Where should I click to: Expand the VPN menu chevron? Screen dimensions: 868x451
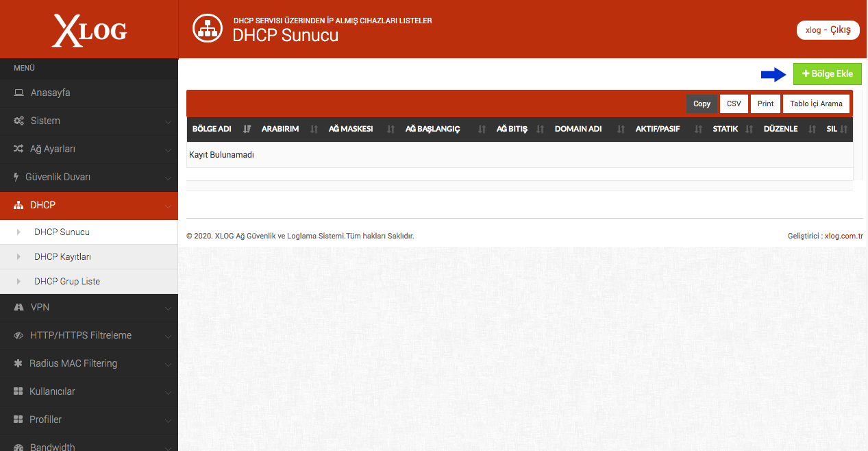[168, 308]
